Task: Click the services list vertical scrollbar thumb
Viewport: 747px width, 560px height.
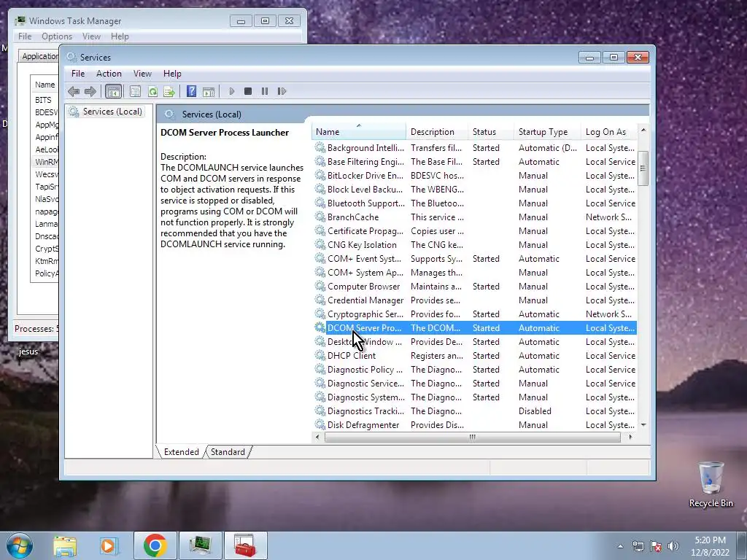Action: click(643, 168)
